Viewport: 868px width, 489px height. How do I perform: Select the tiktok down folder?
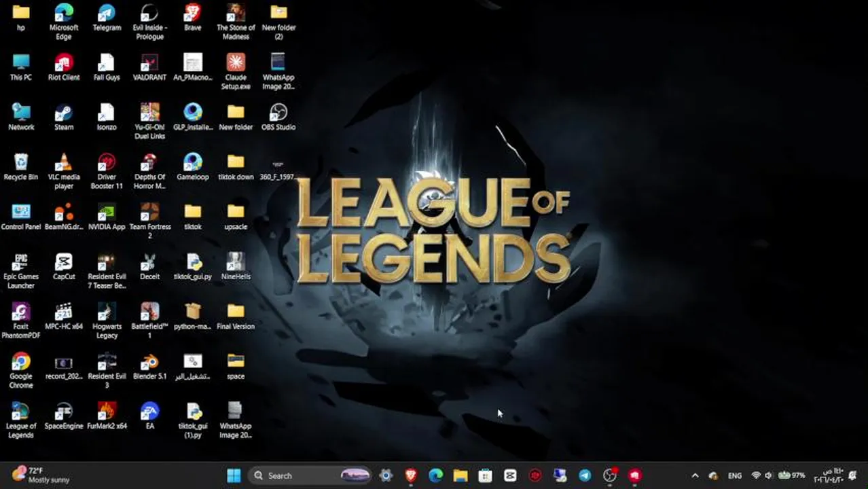[x=236, y=166]
